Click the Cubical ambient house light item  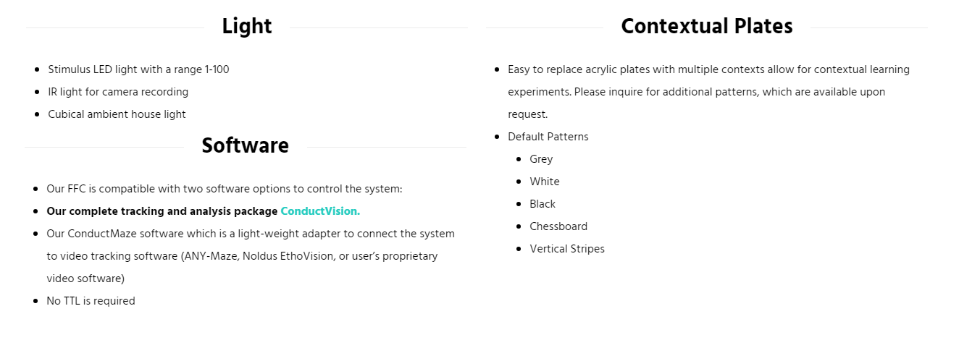pos(117,114)
